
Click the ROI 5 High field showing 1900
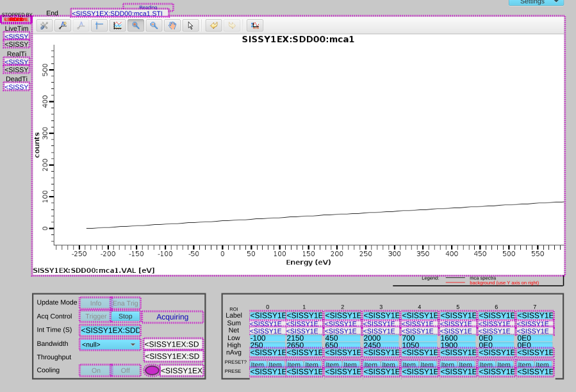458,345
